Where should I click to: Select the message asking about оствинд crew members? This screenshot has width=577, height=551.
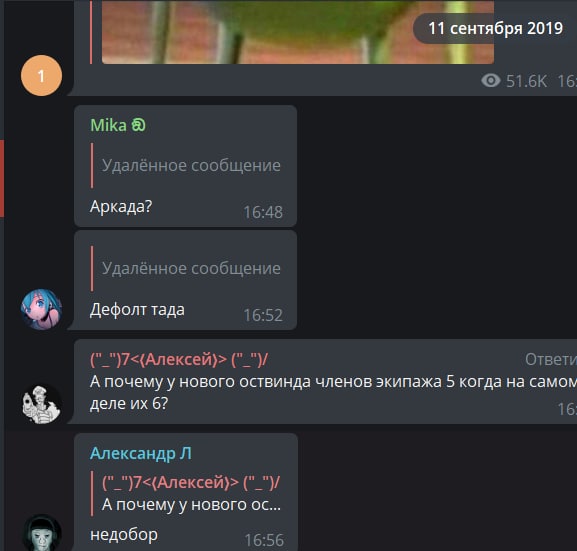(x=333, y=393)
